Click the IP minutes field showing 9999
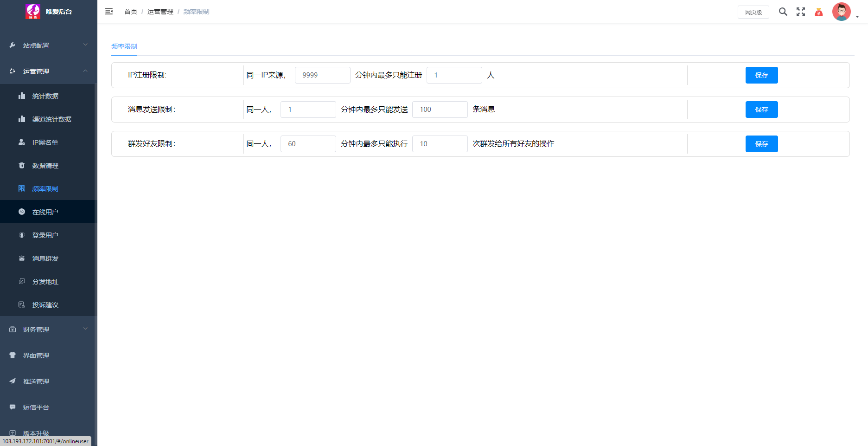 [x=322, y=75]
